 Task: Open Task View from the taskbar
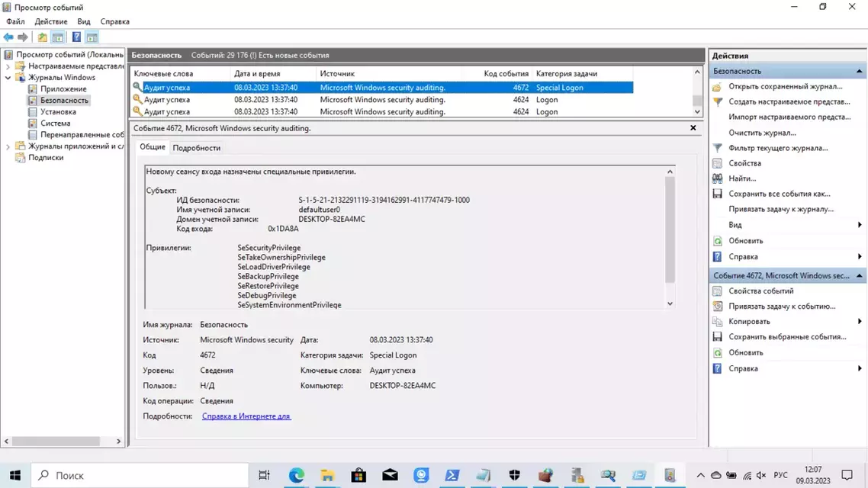click(x=264, y=475)
